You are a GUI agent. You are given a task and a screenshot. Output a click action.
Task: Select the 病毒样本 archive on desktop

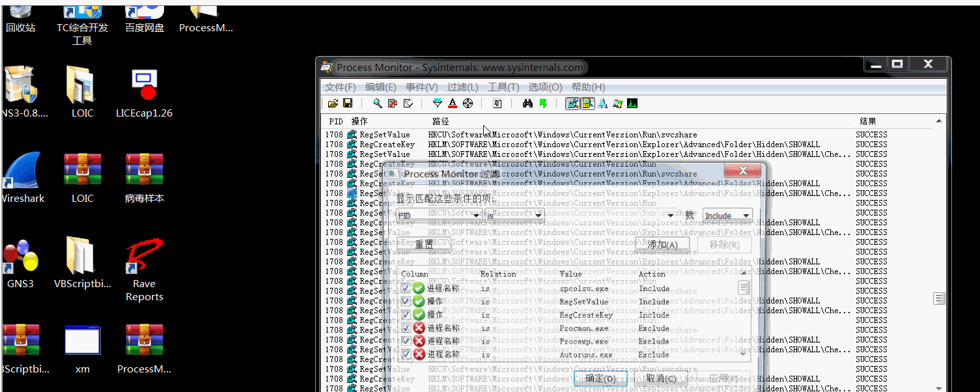coord(145,178)
